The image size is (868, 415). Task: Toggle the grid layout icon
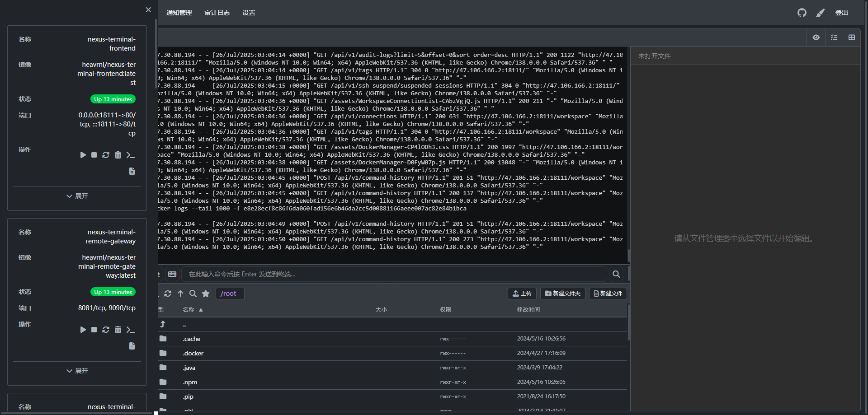coord(852,37)
